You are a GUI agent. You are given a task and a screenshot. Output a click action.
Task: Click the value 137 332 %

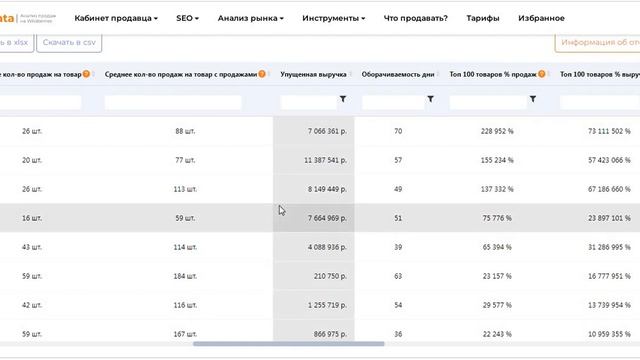tap(497, 189)
